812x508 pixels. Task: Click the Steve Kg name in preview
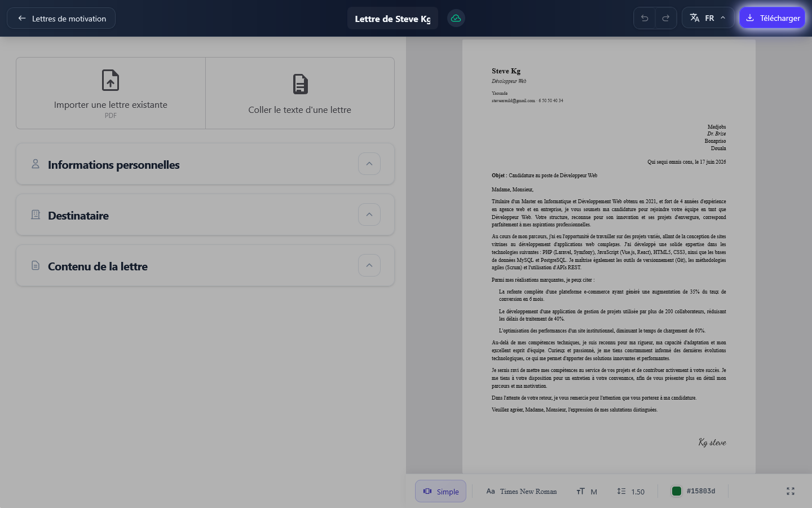pyautogui.click(x=506, y=71)
